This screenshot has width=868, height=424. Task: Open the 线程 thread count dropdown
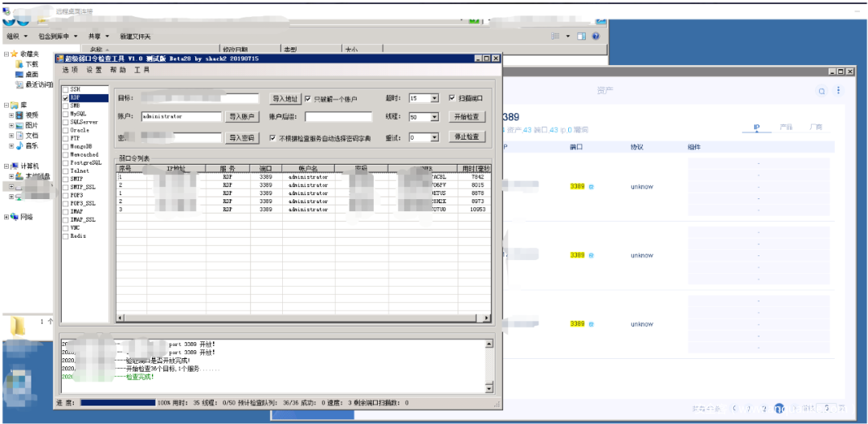tap(435, 117)
